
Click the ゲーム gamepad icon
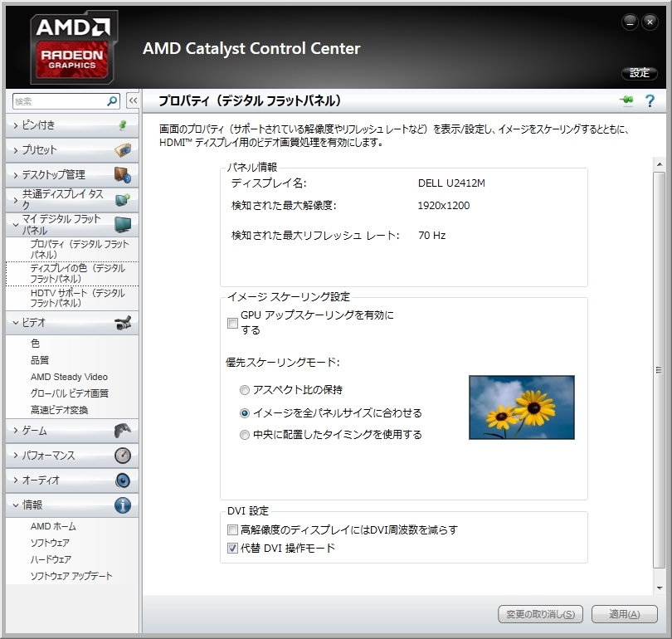pos(123,430)
